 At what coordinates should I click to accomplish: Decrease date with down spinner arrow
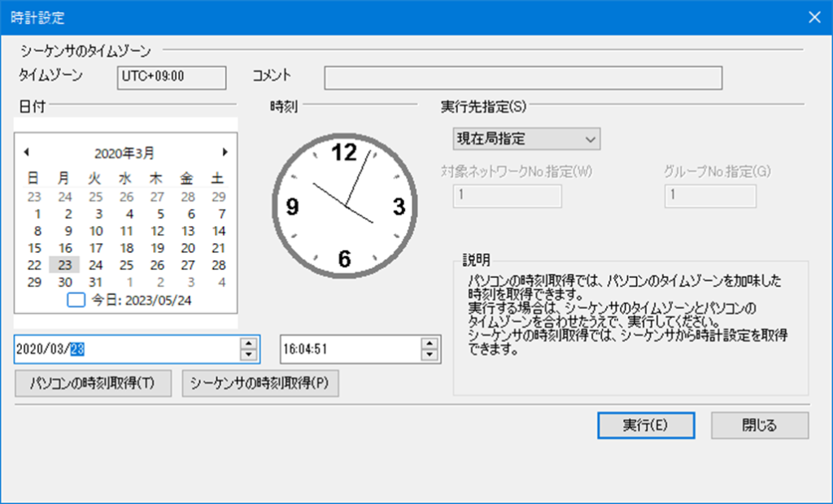pos(249,355)
